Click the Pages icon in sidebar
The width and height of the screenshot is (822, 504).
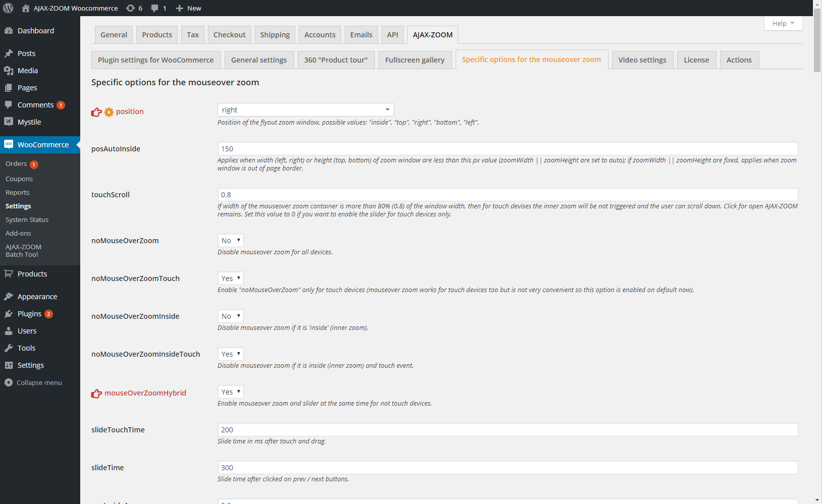pos(9,88)
